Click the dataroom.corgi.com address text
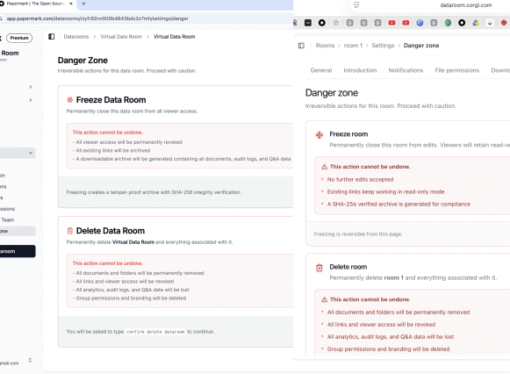This screenshot has width=510, height=374. point(466,5)
